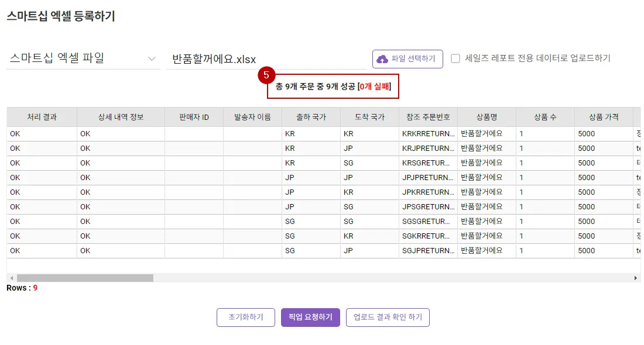Click the 파일 선택하기 button
Screen dimensions: 644x345
tap(407, 59)
